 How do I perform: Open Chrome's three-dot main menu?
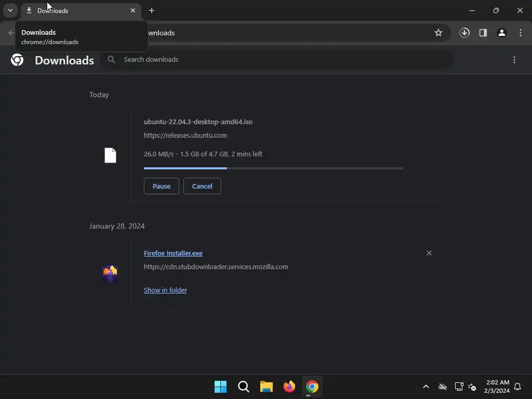point(521,33)
